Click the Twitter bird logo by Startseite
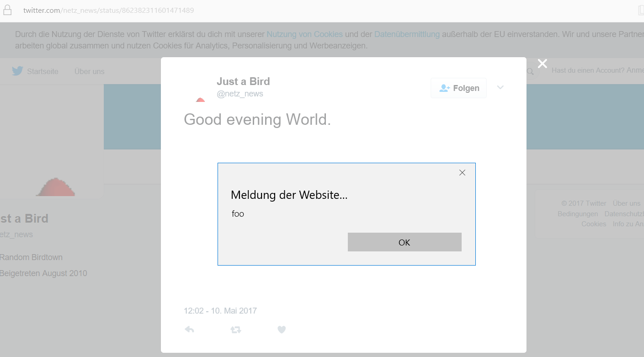The height and width of the screenshot is (357, 644). [x=17, y=71]
